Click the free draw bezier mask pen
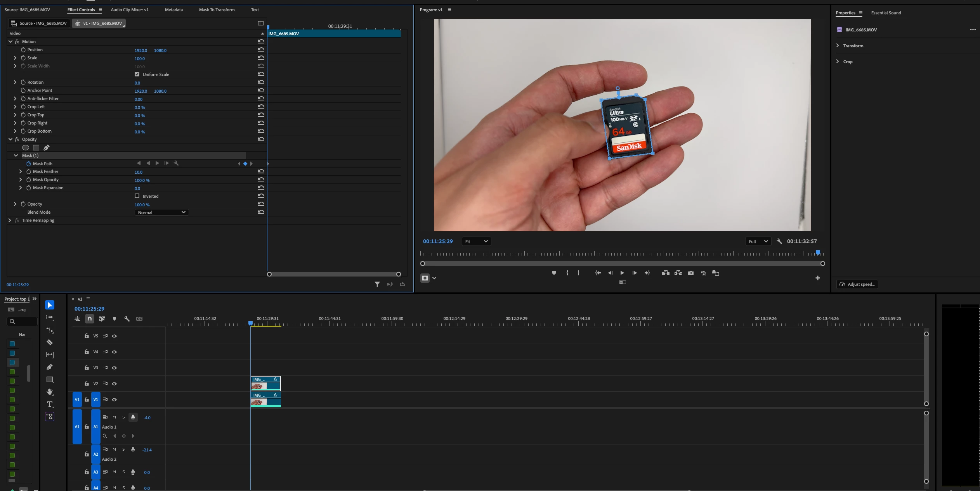Image resolution: width=980 pixels, height=491 pixels. (x=47, y=148)
